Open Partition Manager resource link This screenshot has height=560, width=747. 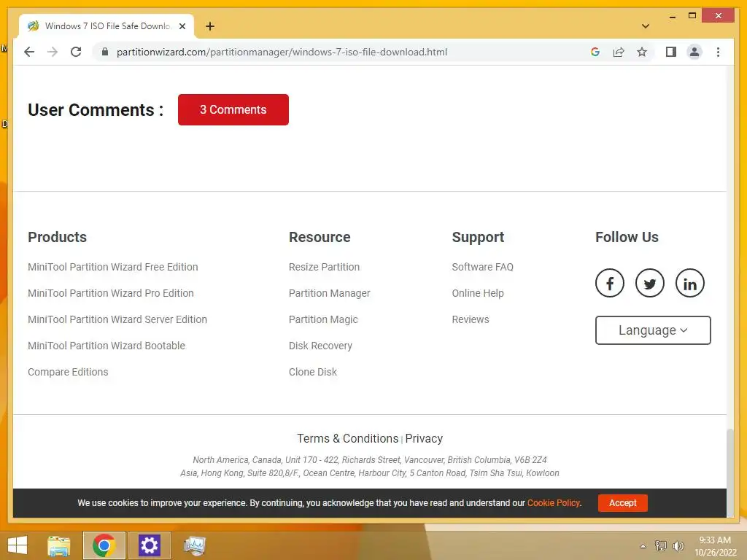pos(329,293)
